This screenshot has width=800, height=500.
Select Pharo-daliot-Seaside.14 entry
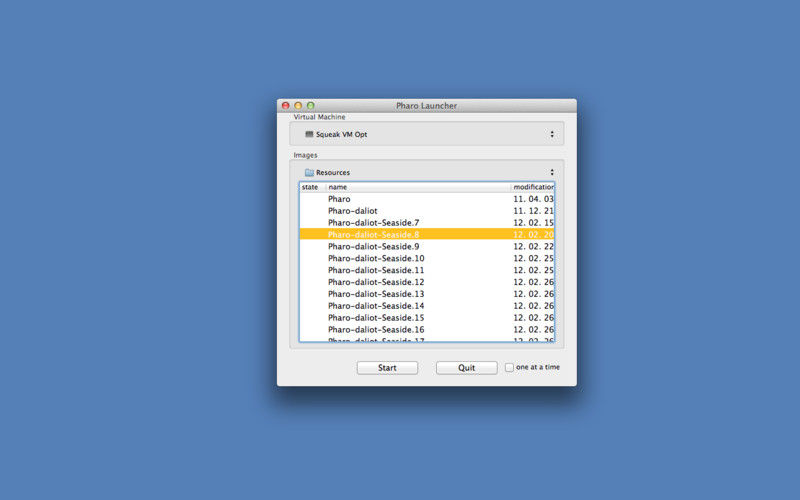(427, 306)
